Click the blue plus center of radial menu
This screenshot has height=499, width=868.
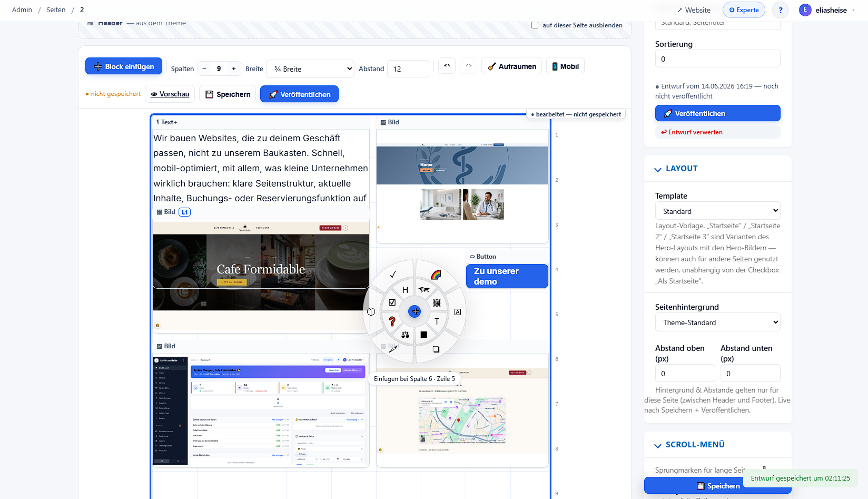coord(415,311)
